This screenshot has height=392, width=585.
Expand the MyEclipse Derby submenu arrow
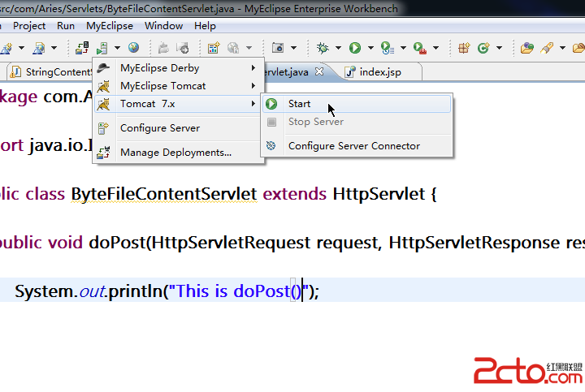pyautogui.click(x=253, y=68)
